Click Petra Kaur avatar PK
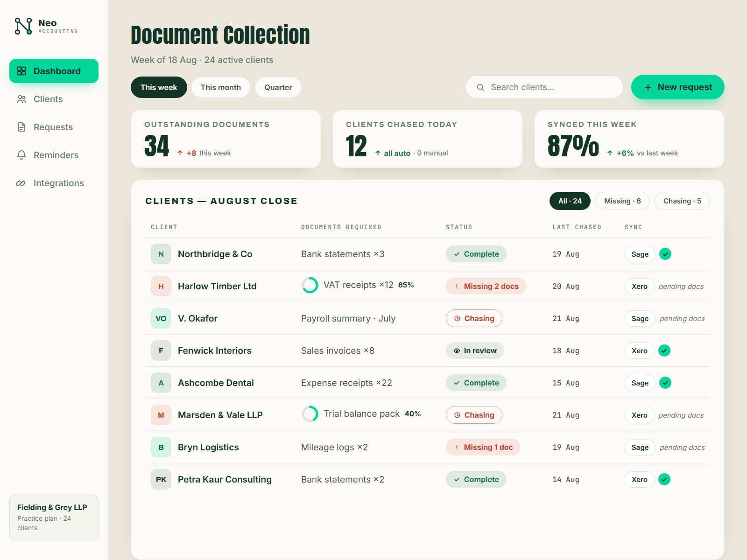The height and width of the screenshot is (560, 747). [161, 479]
